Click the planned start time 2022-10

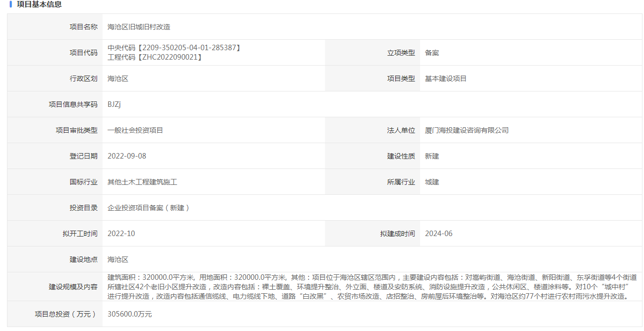point(121,234)
